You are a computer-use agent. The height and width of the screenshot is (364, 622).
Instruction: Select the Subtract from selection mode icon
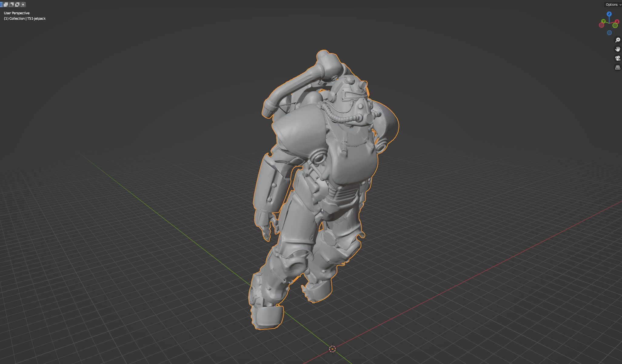click(12, 4)
